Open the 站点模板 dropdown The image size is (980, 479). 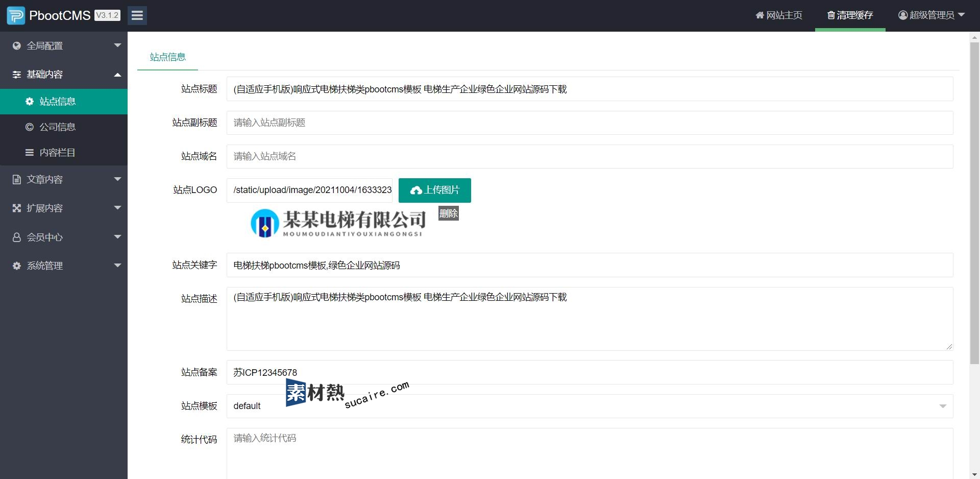pos(590,406)
